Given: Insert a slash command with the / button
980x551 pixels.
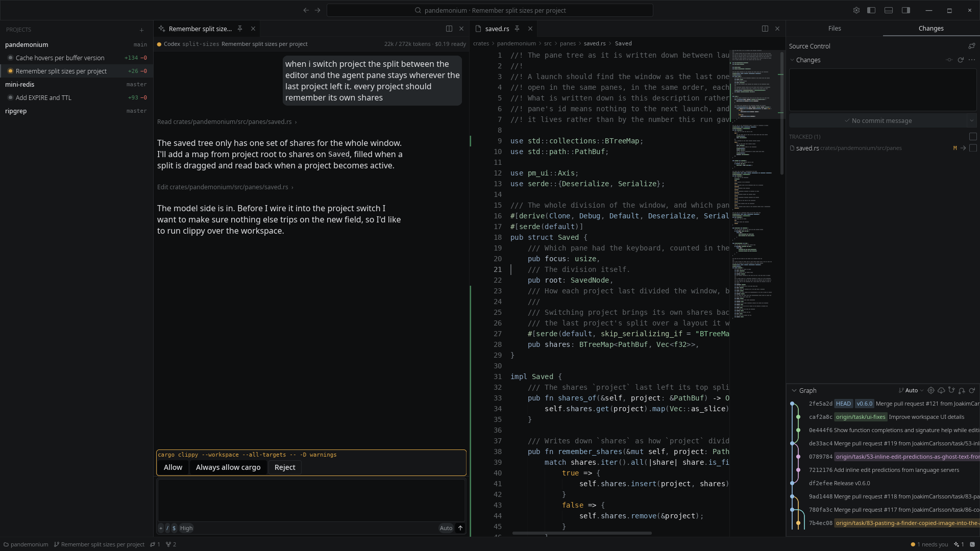Looking at the screenshot, I should (167, 528).
